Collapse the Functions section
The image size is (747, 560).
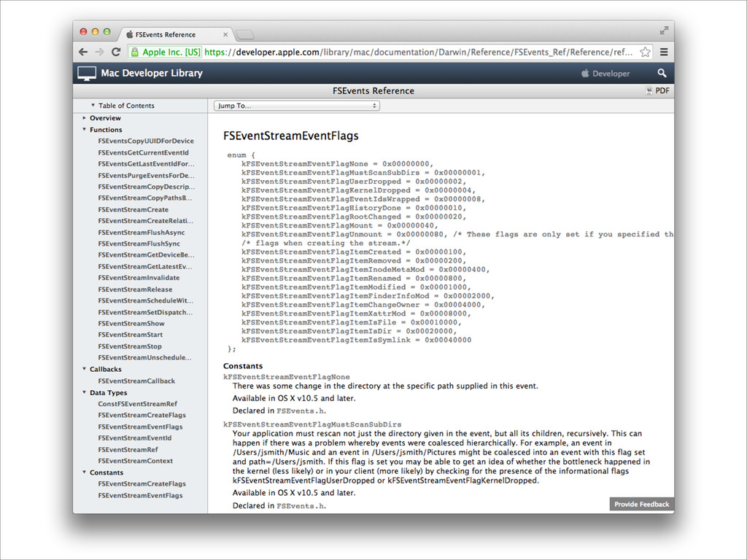point(85,129)
